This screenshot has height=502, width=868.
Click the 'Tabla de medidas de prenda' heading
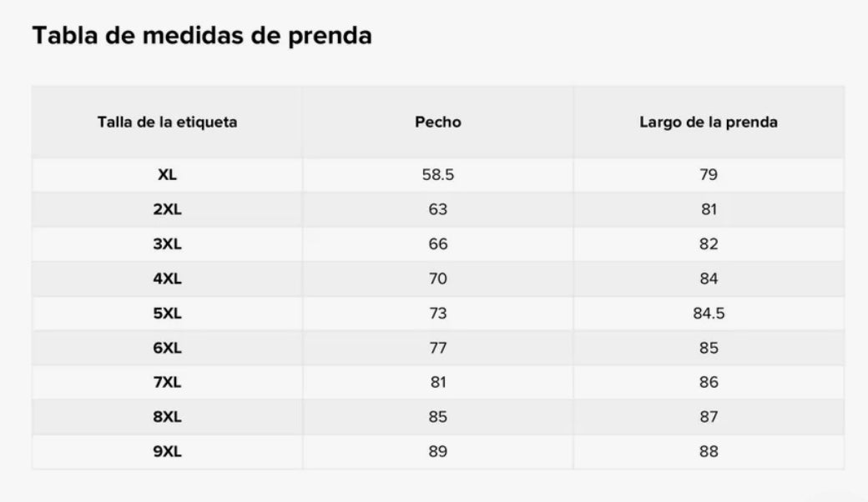coord(201,36)
